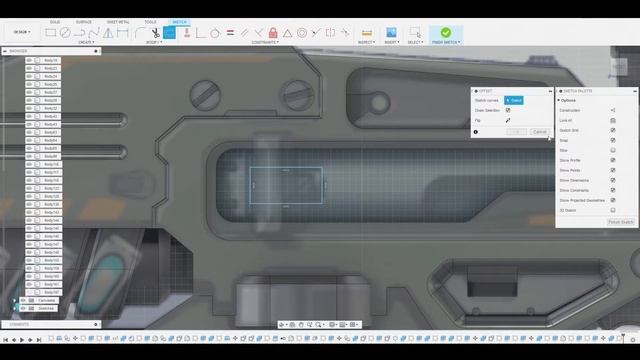Click the Look At icon in Sketch Palette
Screen dimensions: 640x360
(613, 120)
